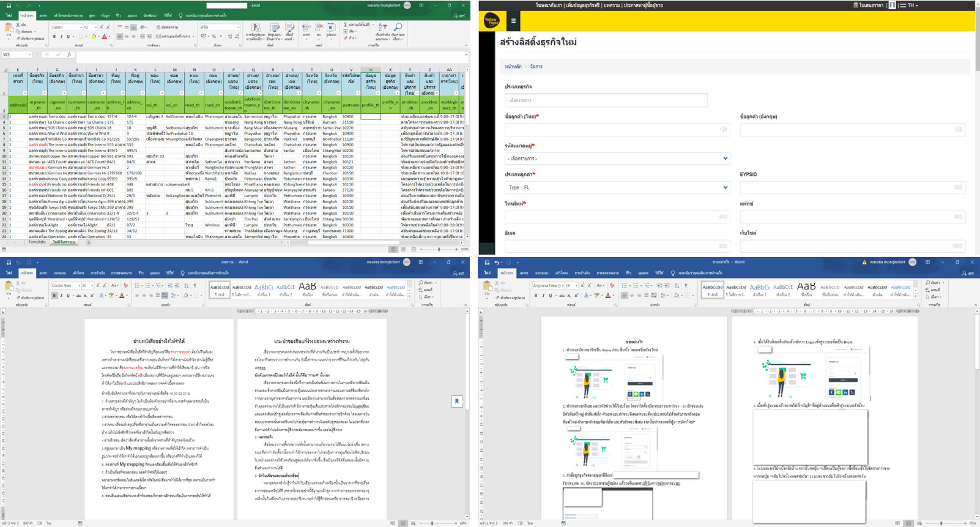
Task: Open the hamburger menu on Yellow Pages site
Action: (513, 21)
